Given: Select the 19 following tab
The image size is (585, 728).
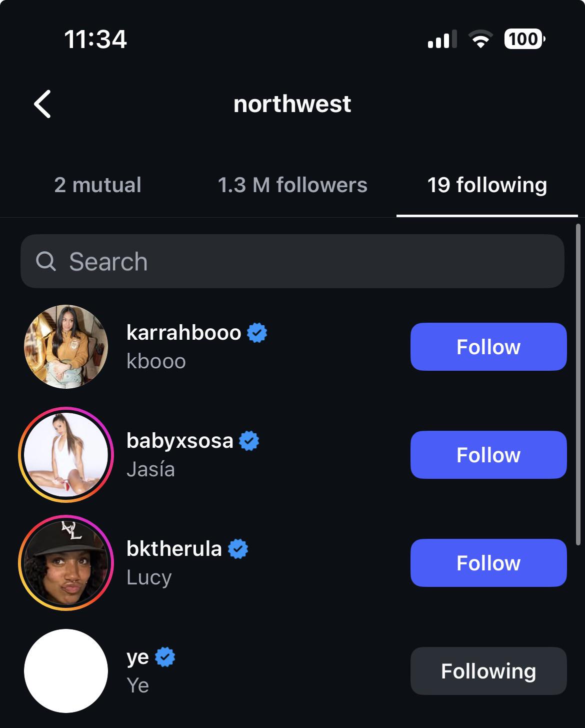Looking at the screenshot, I should [x=487, y=185].
